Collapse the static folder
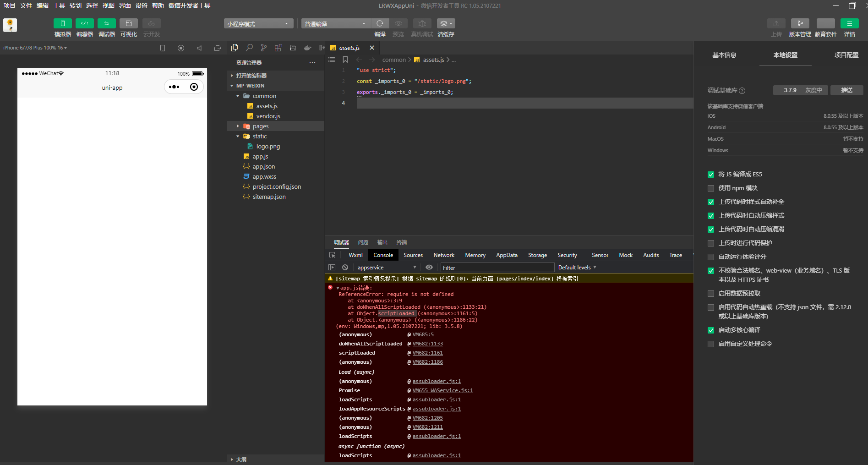The image size is (868, 465). pyautogui.click(x=276, y=136)
